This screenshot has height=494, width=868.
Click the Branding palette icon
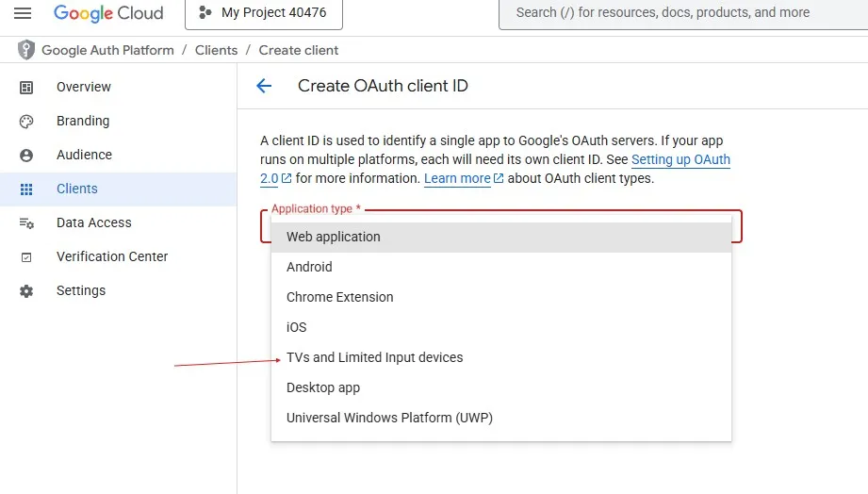click(26, 121)
